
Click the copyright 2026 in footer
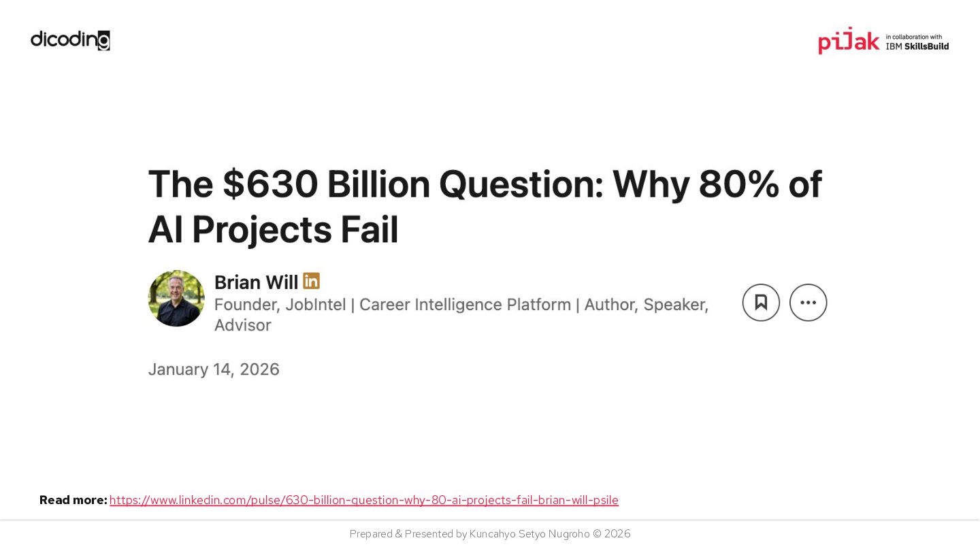coord(611,534)
